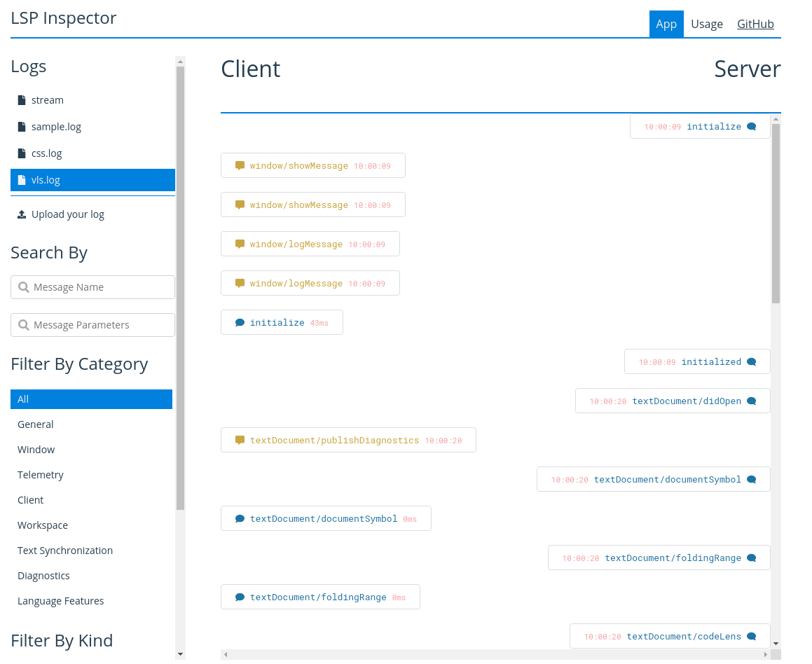
Task: Click the horizontal scrollbar left arrow
Action: point(226,655)
